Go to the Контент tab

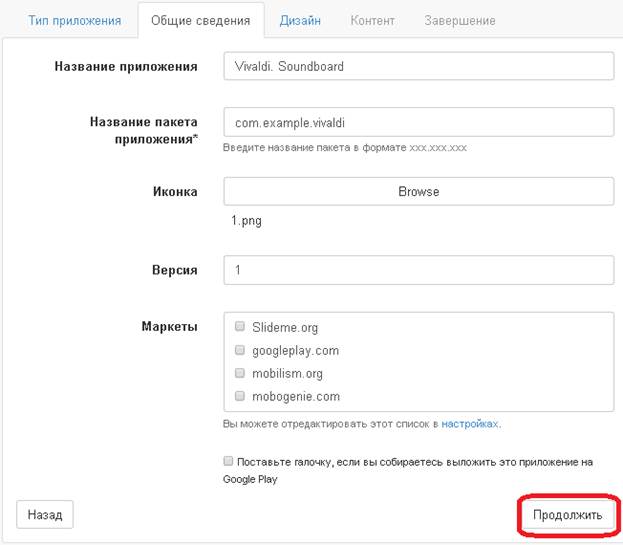[x=372, y=20]
